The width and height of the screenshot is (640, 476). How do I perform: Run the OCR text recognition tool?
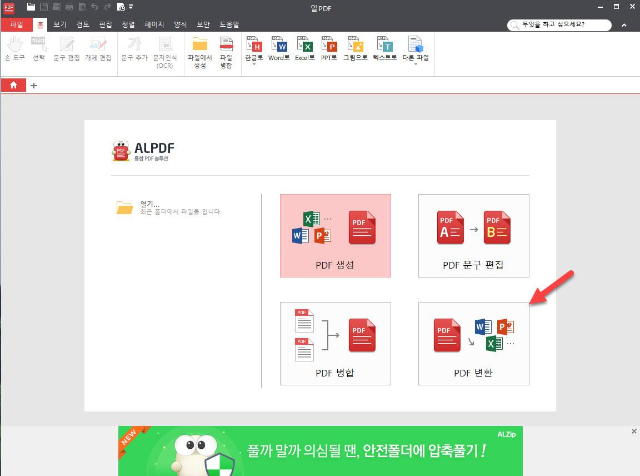pyautogui.click(x=165, y=52)
